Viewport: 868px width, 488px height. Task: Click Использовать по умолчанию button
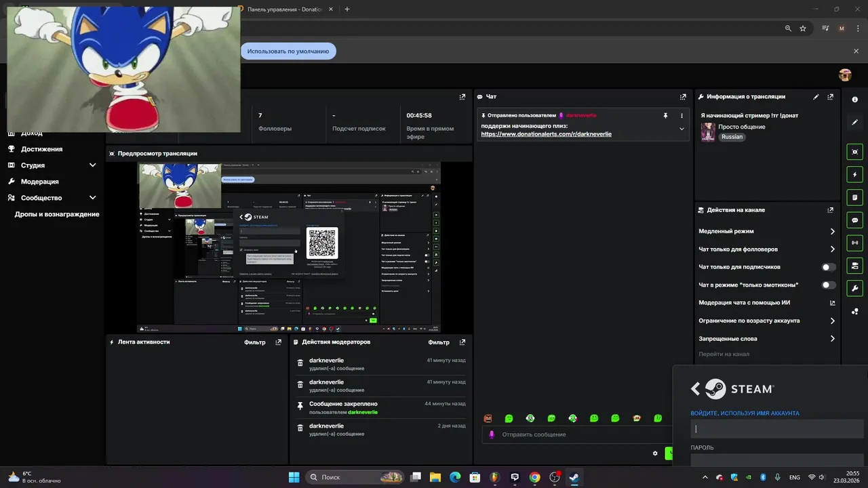coord(288,51)
